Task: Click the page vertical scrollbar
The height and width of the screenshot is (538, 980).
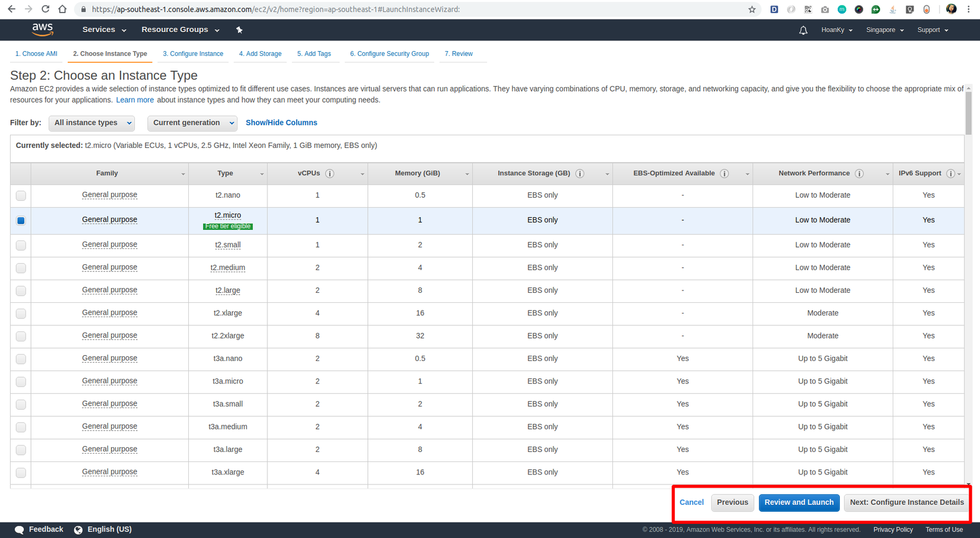Action: (968, 113)
